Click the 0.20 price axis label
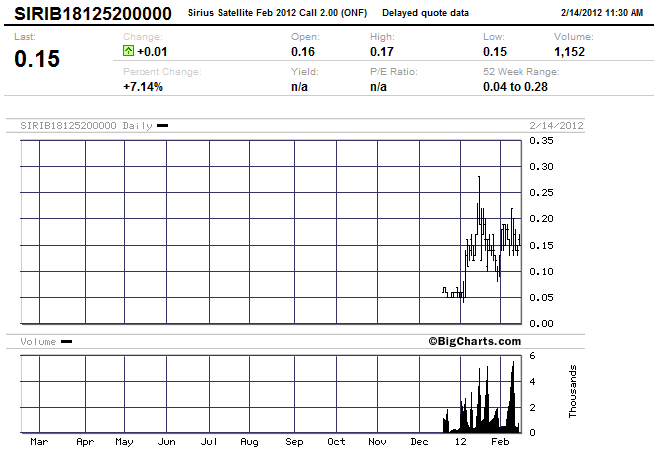 (541, 219)
